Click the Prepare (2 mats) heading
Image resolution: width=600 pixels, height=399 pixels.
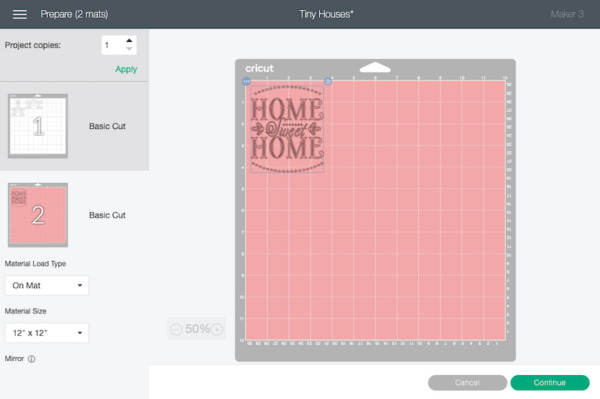tap(74, 14)
